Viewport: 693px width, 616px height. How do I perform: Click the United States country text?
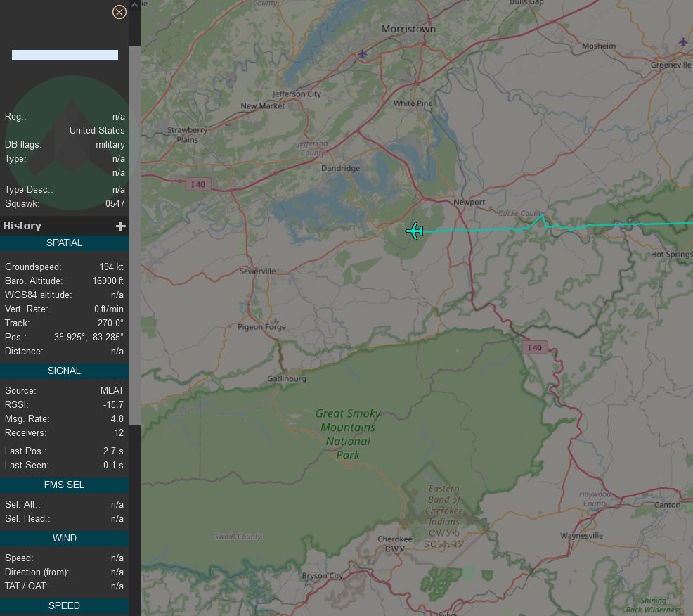97,131
